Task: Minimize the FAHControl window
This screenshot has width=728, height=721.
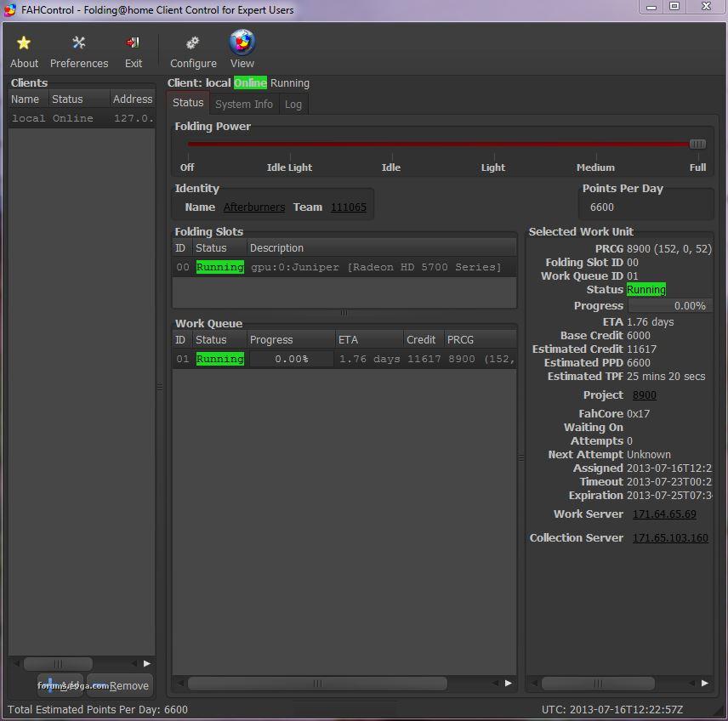Action: tap(651, 7)
